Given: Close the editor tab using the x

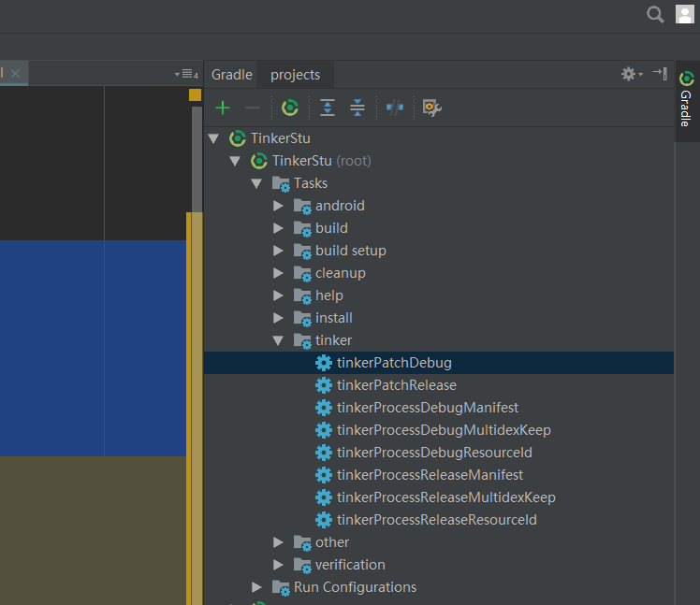Looking at the screenshot, I should [x=16, y=73].
